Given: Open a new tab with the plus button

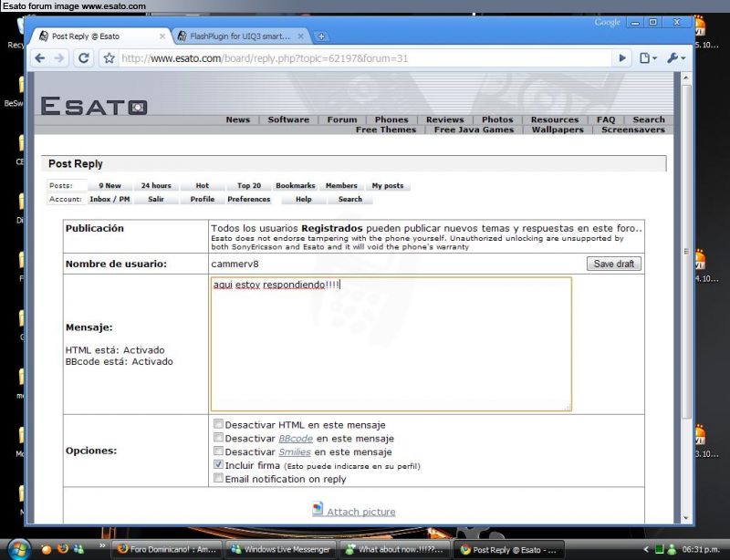Looking at the screenshot, I should pyautogui.click(x=322, y=36).
